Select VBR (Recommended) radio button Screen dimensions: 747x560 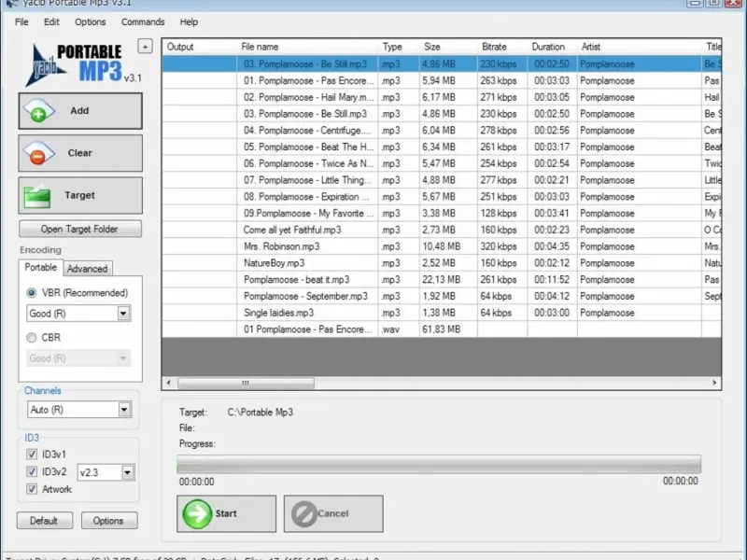pyautogui.click(x=32, y=293)
